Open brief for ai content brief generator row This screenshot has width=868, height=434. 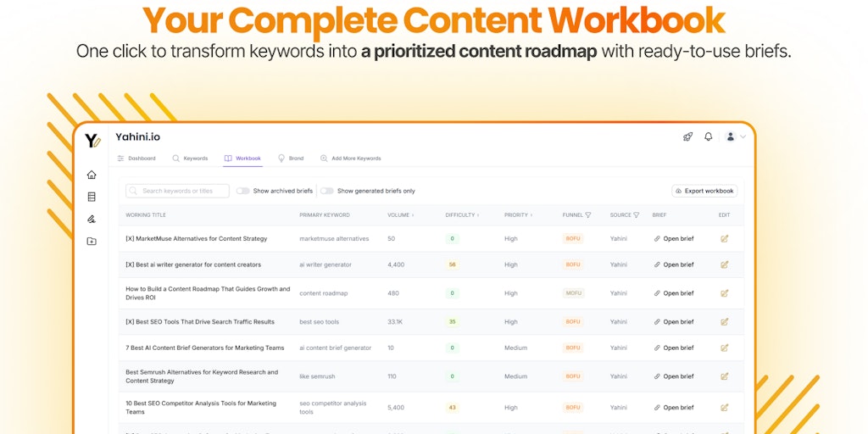pos(674,348)
